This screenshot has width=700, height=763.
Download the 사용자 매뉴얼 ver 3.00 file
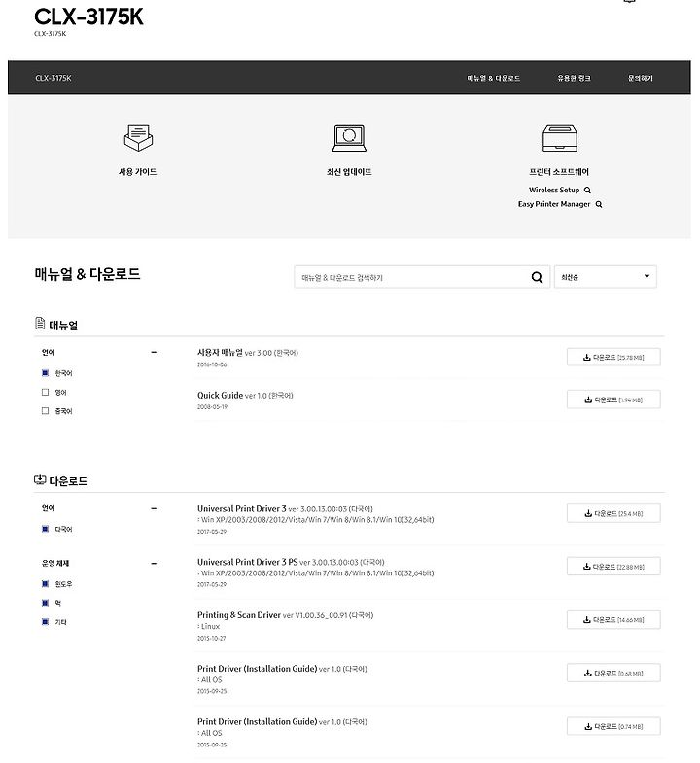click(x=613, y=357)
